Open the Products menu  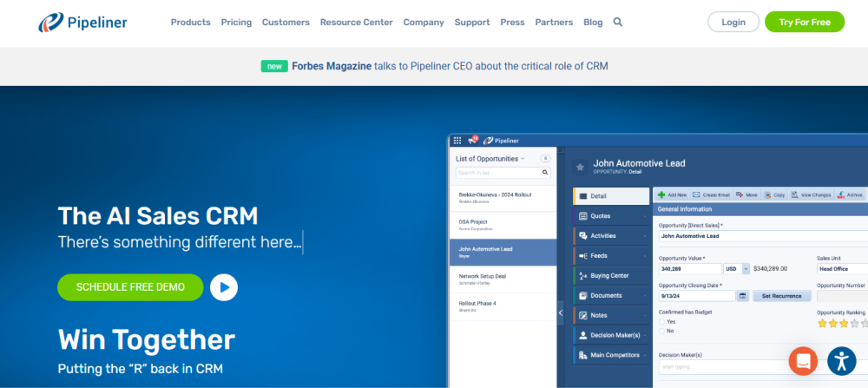coord(190,23)
